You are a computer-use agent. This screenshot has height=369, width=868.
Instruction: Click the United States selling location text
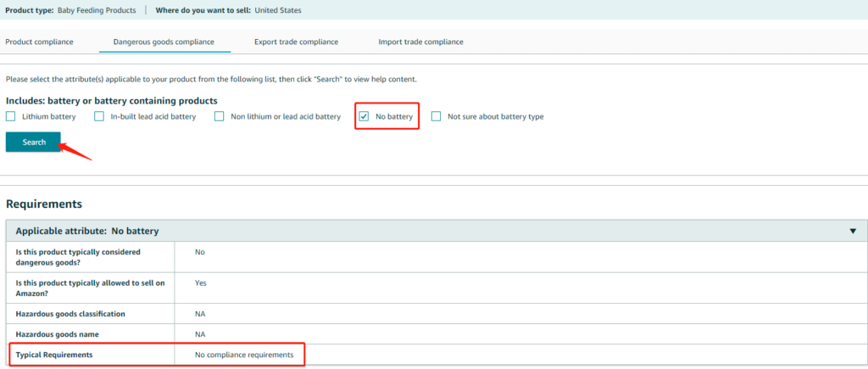click(x=277, y=10)
